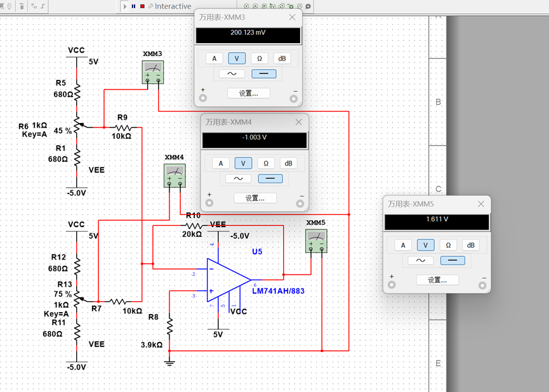
Task: Open 设置 settings on XMM5 multimeter
Action: tap(437, 280)
